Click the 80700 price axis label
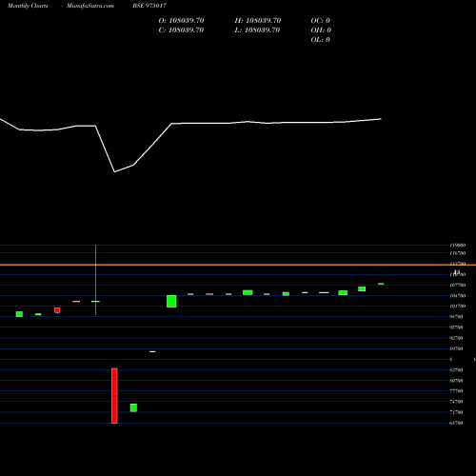 coord(456,381)
